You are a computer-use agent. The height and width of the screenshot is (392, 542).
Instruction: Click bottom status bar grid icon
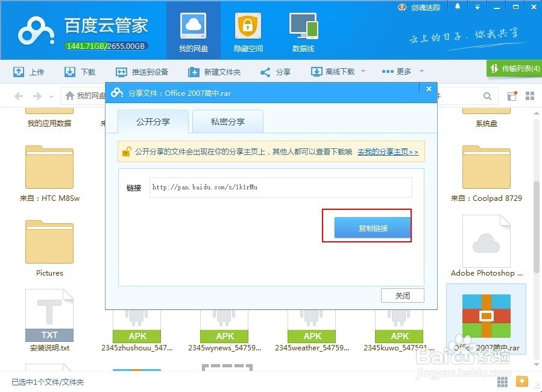(502, 382)
